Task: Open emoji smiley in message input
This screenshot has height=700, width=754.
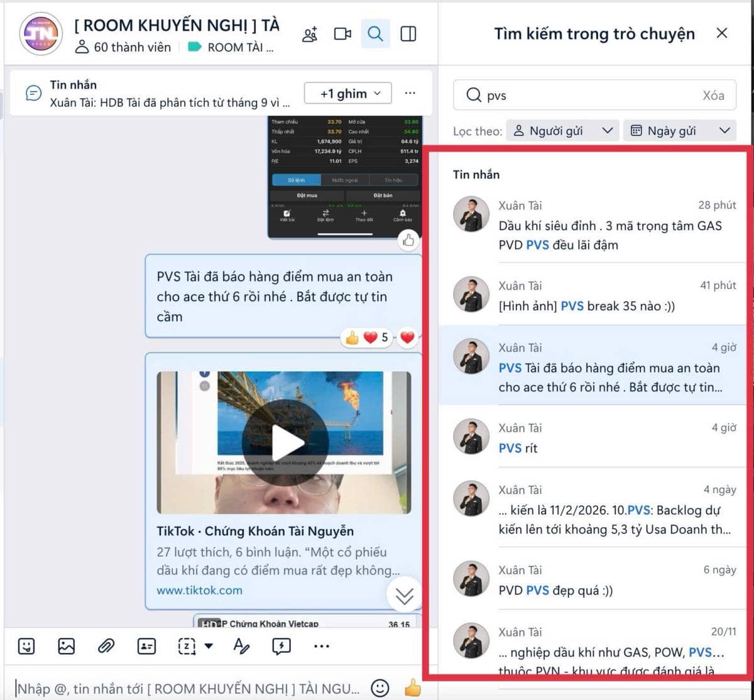Action: tap(380, 687)
